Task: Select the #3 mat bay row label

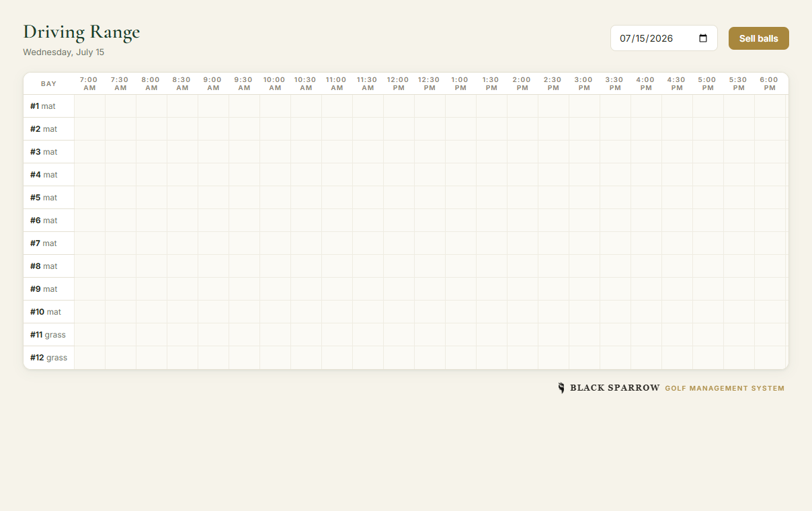Action: point(49,152)
